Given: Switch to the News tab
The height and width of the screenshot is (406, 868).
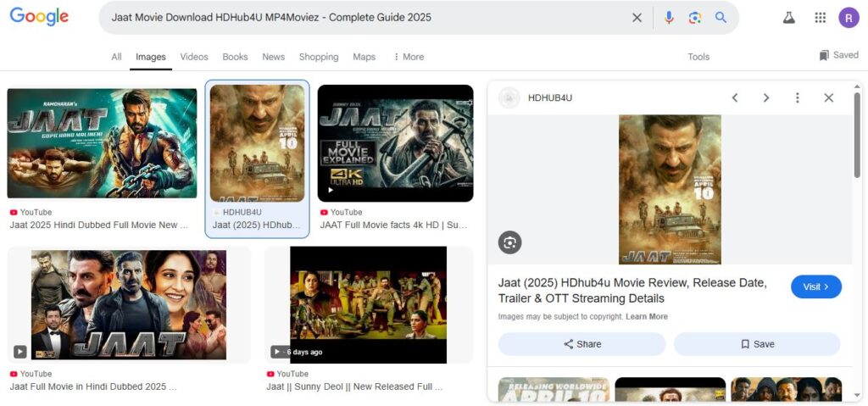Looking at the screenshot, I should point(274,57).
